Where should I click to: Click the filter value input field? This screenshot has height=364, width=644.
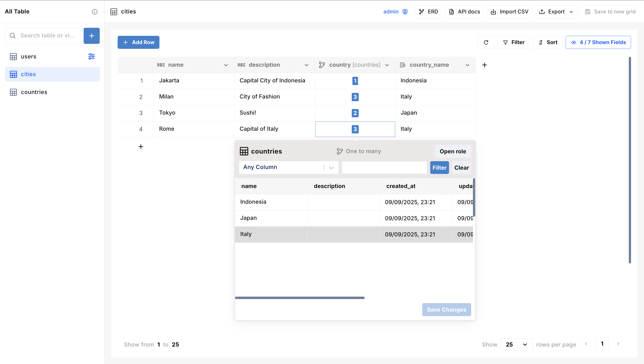(384, 167)
